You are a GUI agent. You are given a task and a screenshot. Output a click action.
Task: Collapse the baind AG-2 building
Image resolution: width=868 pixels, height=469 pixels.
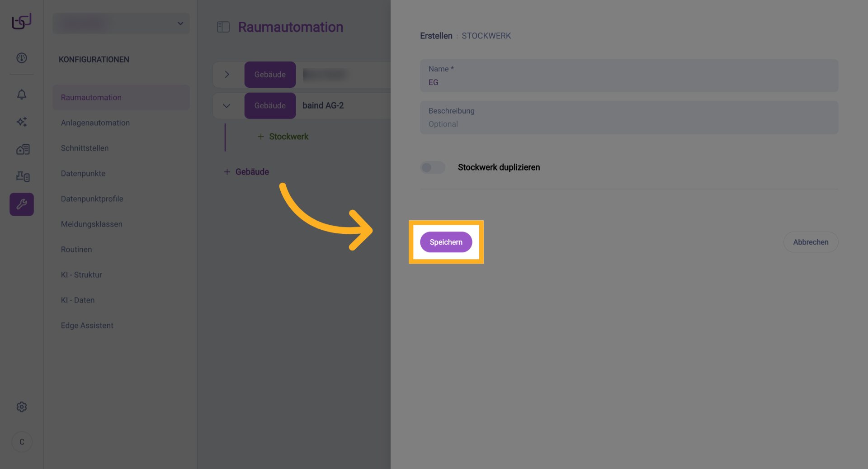point(226,105)
